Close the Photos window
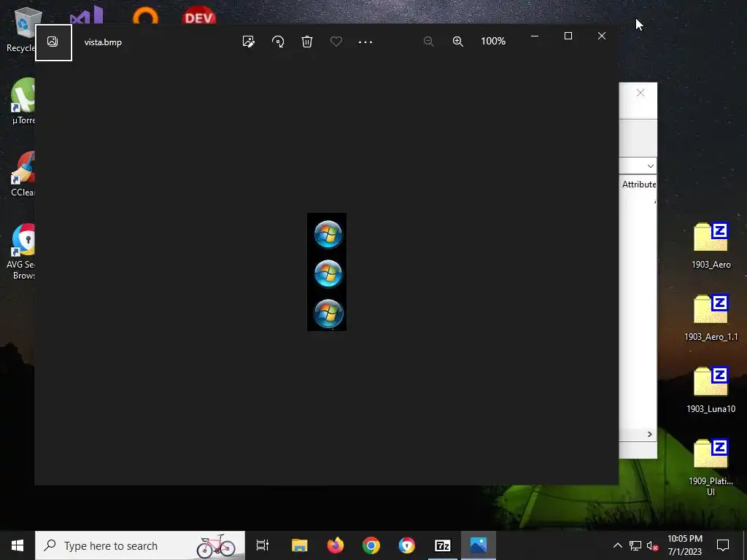The image size is (747, 560). coord(602,36)
